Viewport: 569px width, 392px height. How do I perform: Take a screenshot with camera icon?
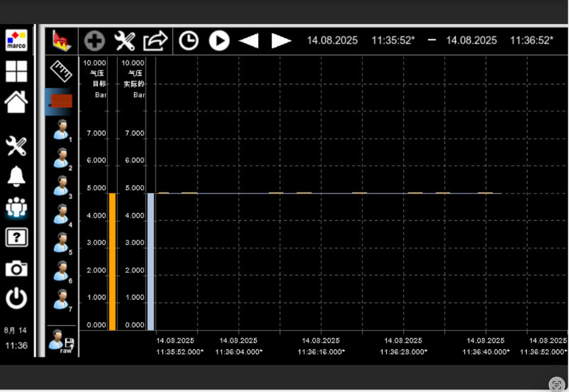16,269
